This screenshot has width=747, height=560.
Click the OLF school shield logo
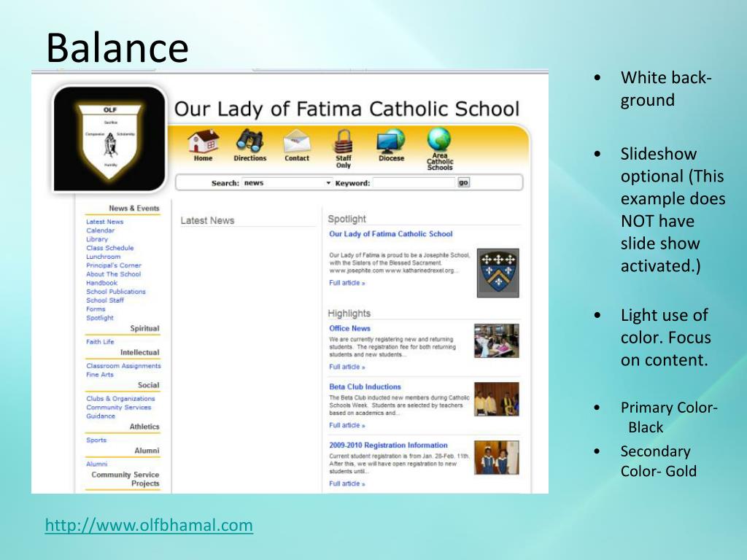point(110,141)
